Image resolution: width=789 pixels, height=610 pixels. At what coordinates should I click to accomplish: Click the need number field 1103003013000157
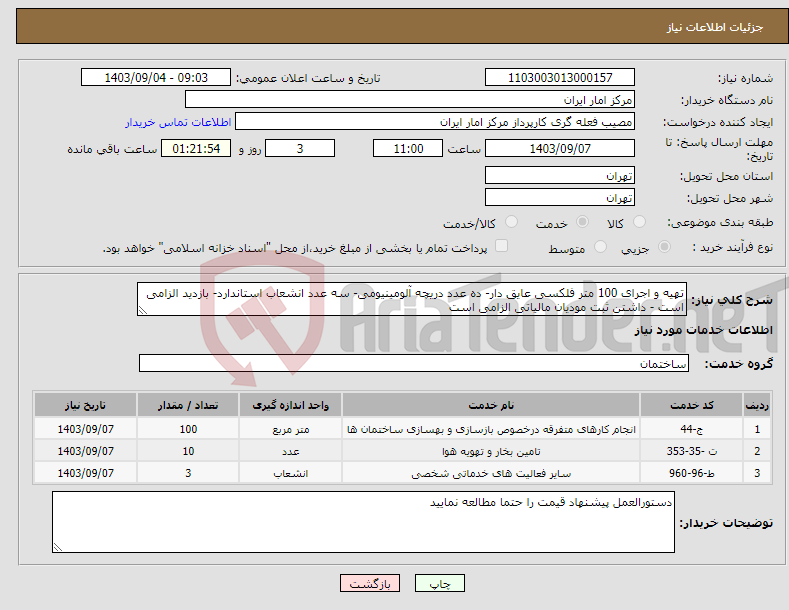point(560,78)
